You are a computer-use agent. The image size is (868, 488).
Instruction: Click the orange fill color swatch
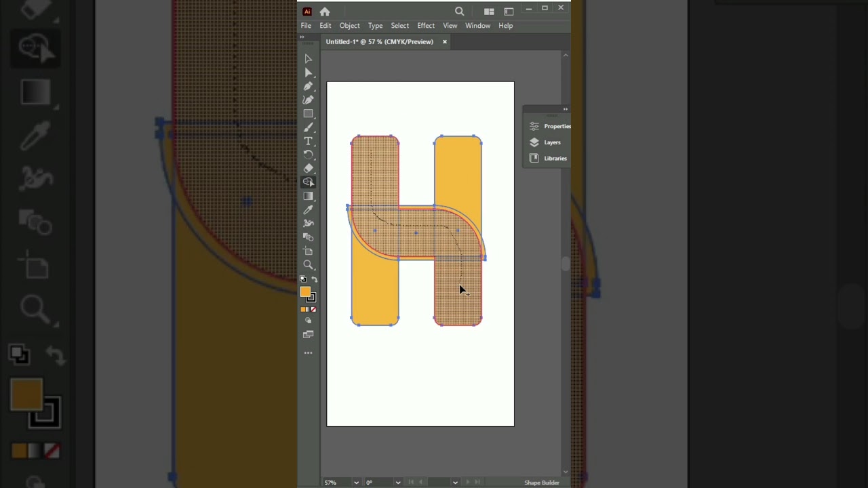pos(305,291)
